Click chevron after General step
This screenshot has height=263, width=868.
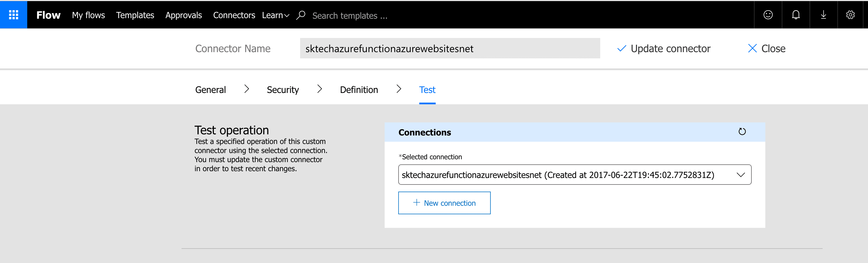tap(247, 89)
